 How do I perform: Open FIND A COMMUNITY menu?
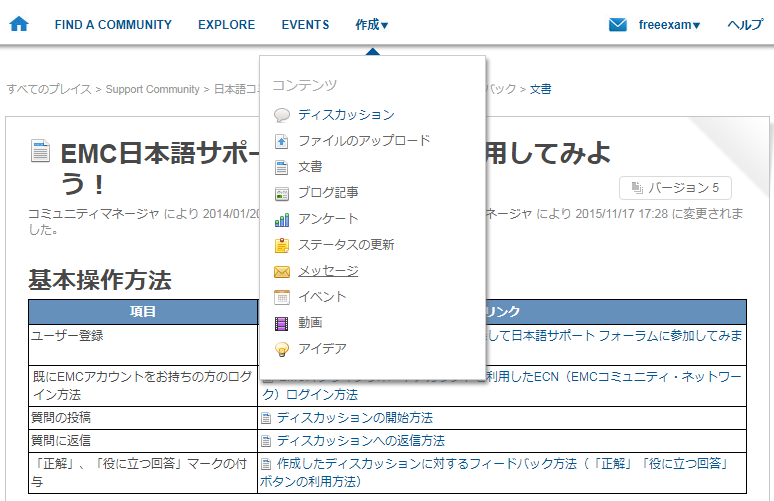tap(113, 25)
